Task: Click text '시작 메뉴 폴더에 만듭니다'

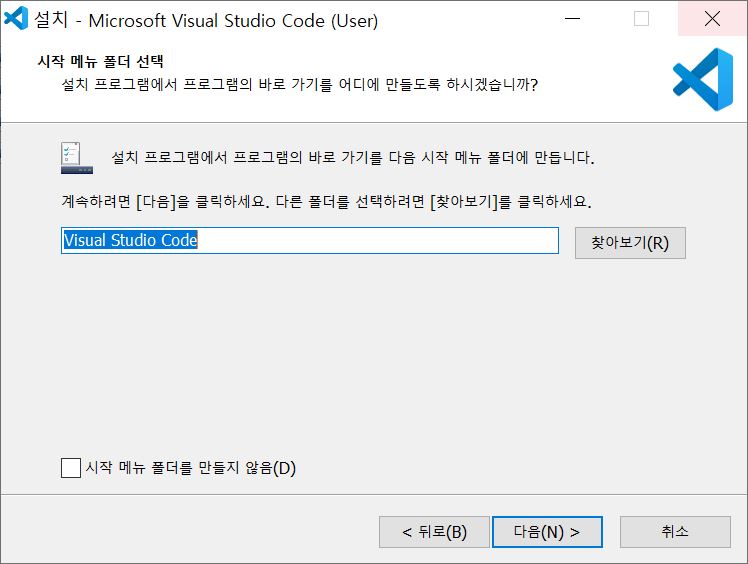Action: click(508, 157)
